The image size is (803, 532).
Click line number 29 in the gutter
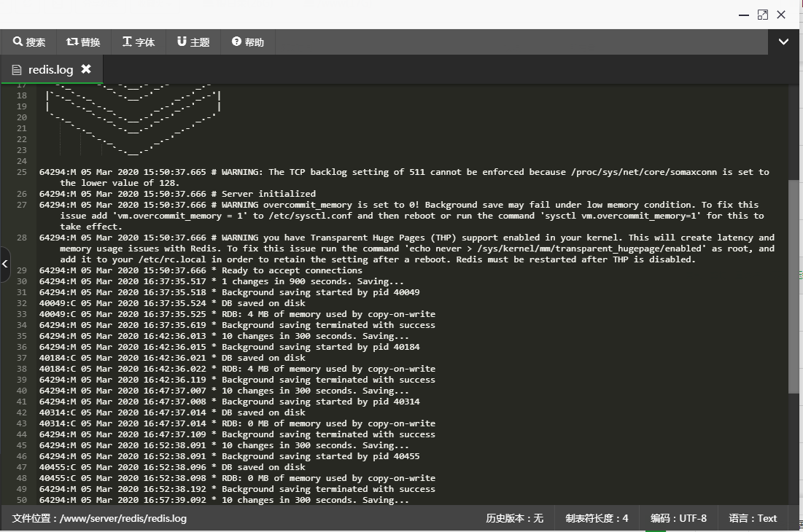click(21, 270)
